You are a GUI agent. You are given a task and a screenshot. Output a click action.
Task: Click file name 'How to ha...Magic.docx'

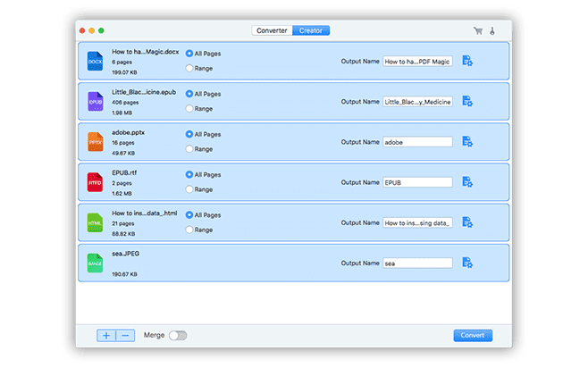coord(145,52)
